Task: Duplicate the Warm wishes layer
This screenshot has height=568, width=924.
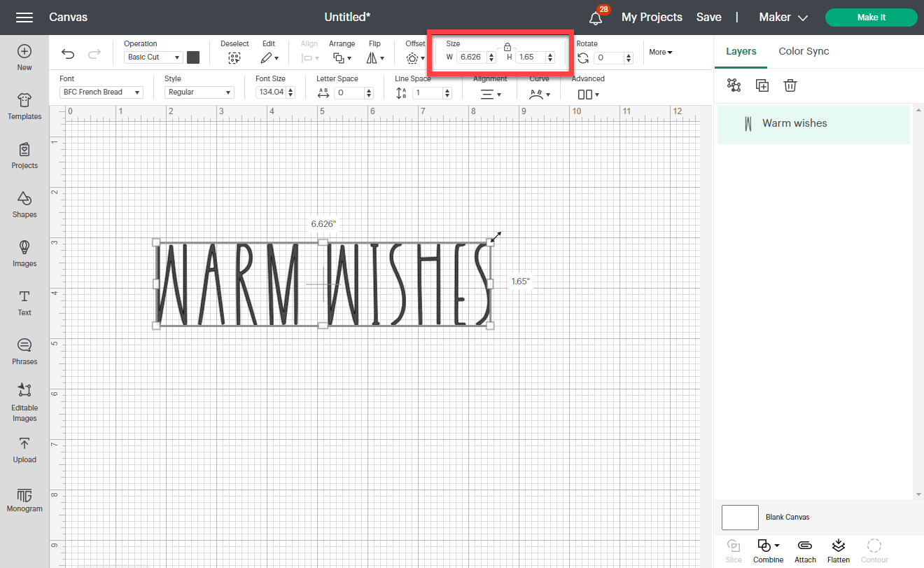Action: [762, 85]
